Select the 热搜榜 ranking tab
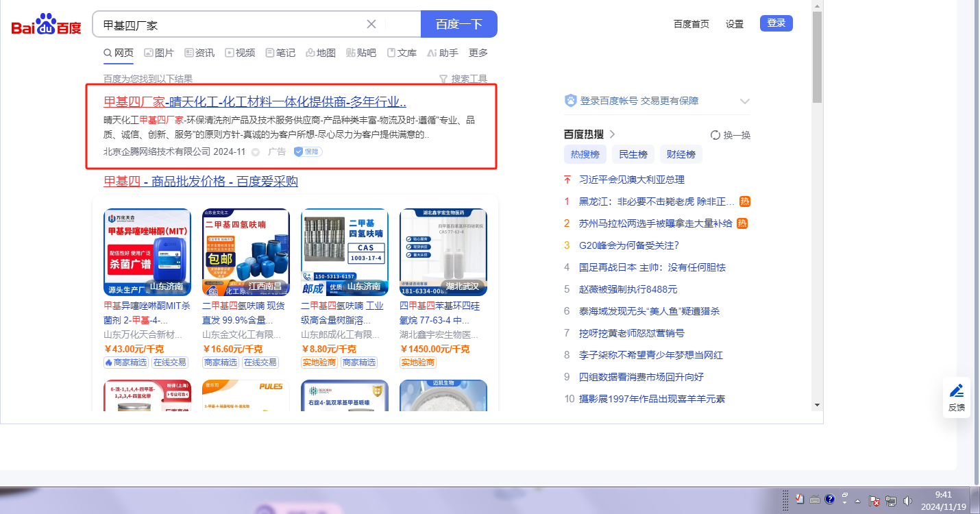The image size is (980, 514). point(585,155)
